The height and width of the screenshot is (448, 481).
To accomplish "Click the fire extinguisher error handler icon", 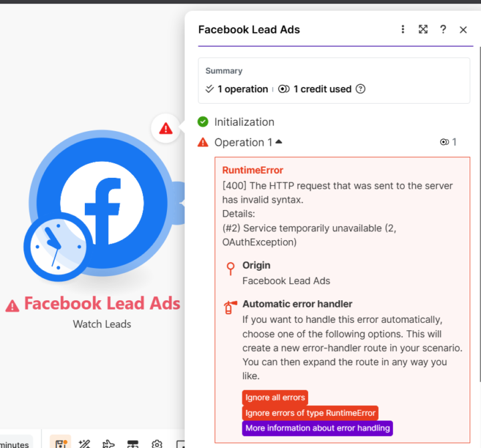I will click(x=230, y=308).
